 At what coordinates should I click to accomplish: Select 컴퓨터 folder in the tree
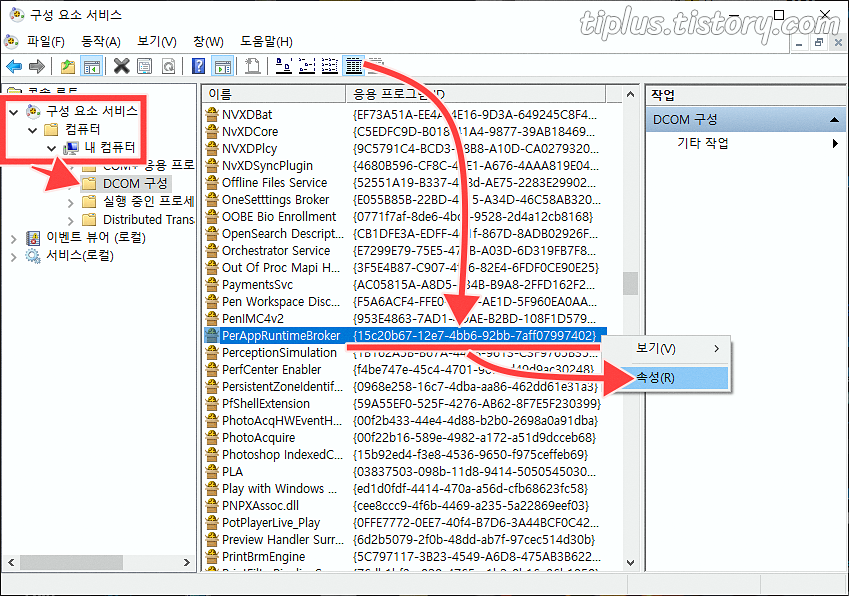click(x=83, y=129)
